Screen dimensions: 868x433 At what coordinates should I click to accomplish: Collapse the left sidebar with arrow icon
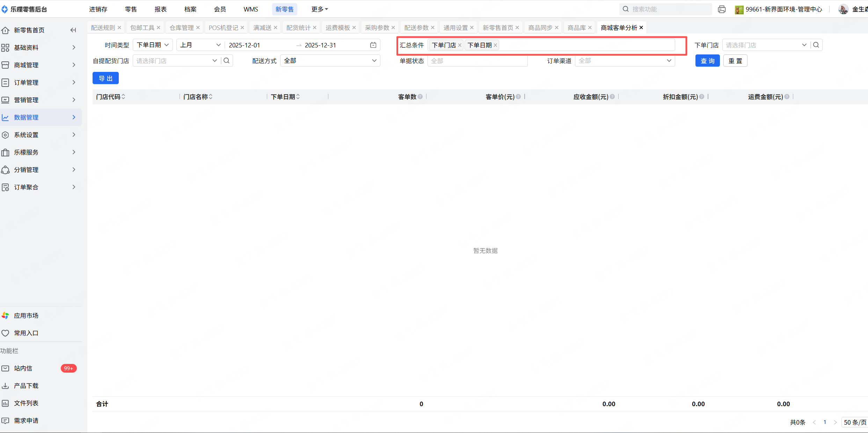point(73,30)
